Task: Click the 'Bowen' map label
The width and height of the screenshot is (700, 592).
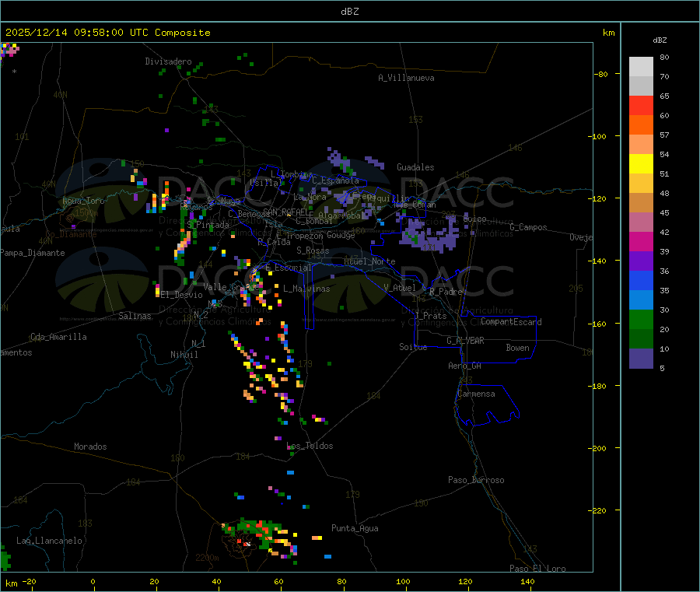Action: 517,348
